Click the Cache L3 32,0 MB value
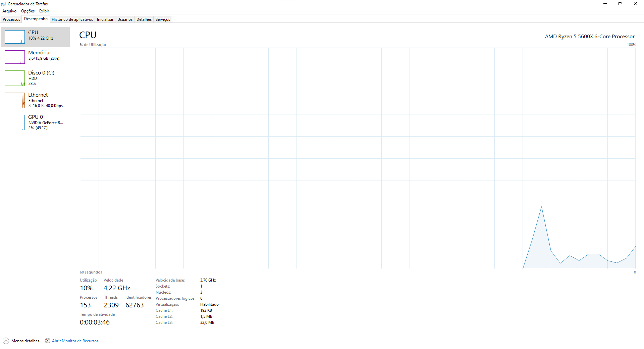This screenshot has width=644, height=349. (x=207, y=322)
